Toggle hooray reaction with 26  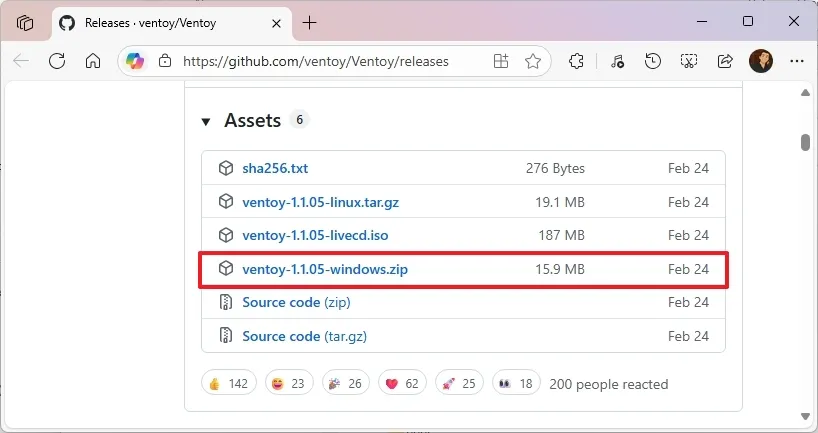346,382
